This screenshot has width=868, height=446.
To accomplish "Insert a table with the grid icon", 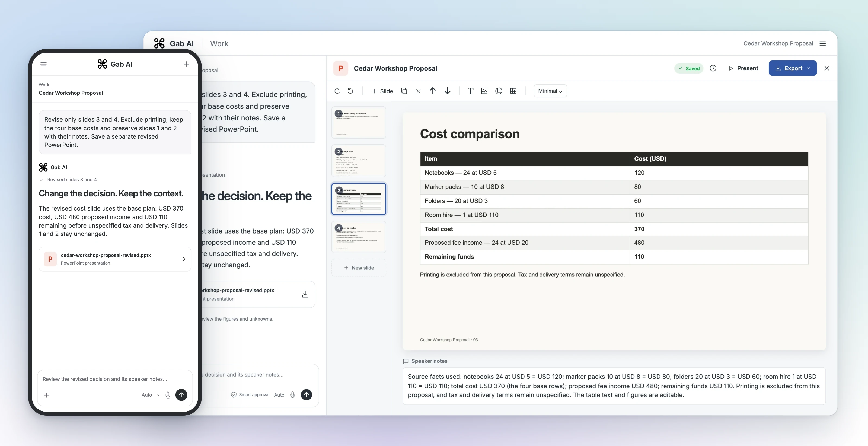I will point(513,91).
